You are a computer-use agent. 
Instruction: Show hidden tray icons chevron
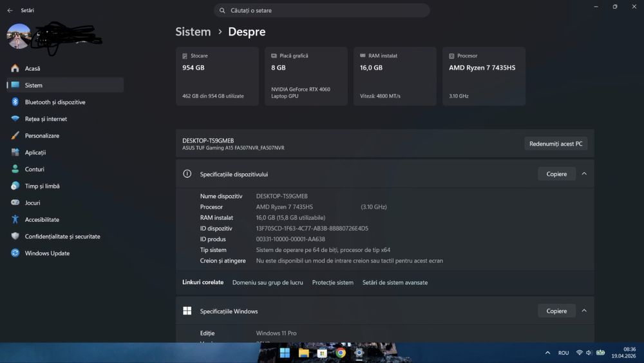[x=547, y=353]
